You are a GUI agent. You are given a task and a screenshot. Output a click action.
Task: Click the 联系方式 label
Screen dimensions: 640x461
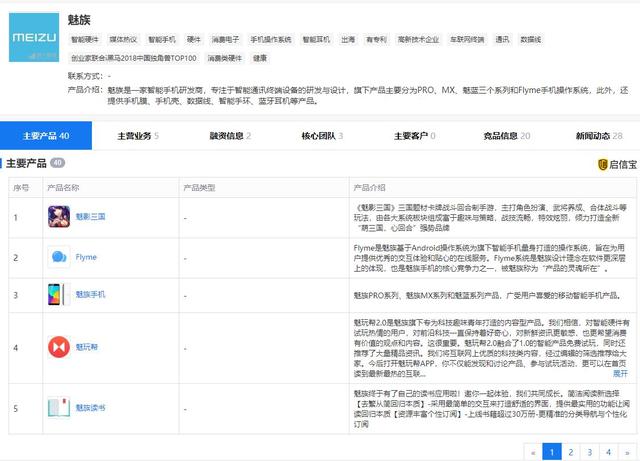(x=85, y=76)
